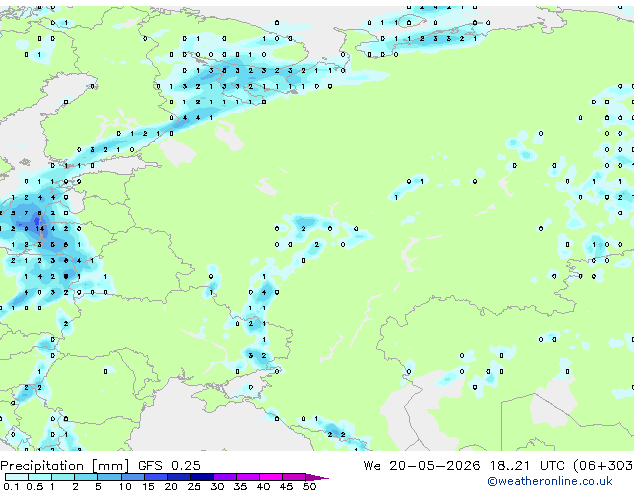Viewport: 634px width, 490px height.
Task: Pick the 10–15 mm blue legend swatch
Action: pyautogui.click(x=133, y=477)
